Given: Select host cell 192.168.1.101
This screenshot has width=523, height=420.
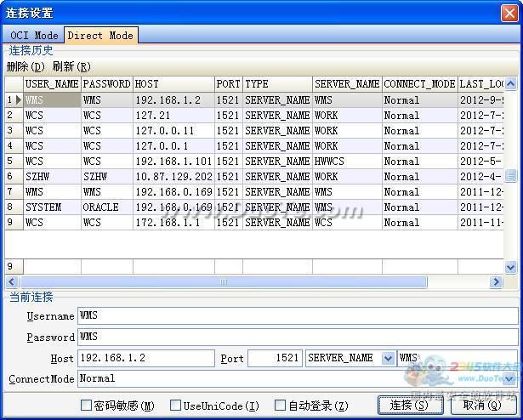Looking at the screenshot, I should 173,162.
